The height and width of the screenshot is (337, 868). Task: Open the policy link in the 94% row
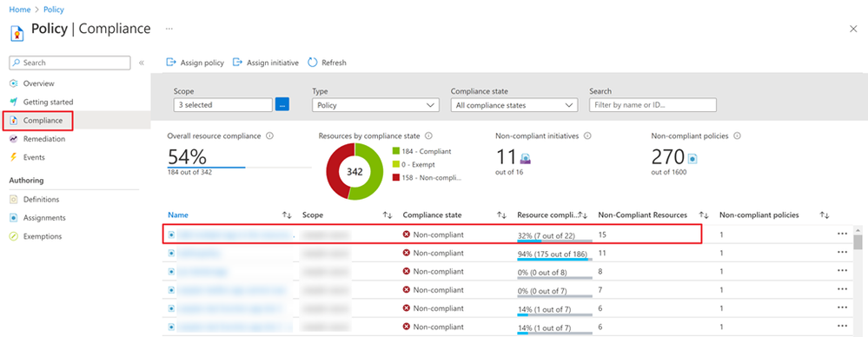199,253
